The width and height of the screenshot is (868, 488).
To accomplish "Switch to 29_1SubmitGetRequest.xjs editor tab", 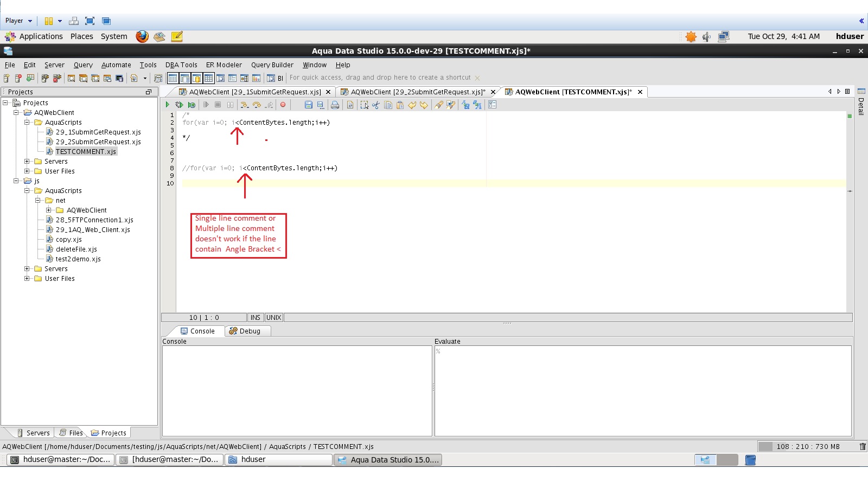I will [x=254, y=92].
